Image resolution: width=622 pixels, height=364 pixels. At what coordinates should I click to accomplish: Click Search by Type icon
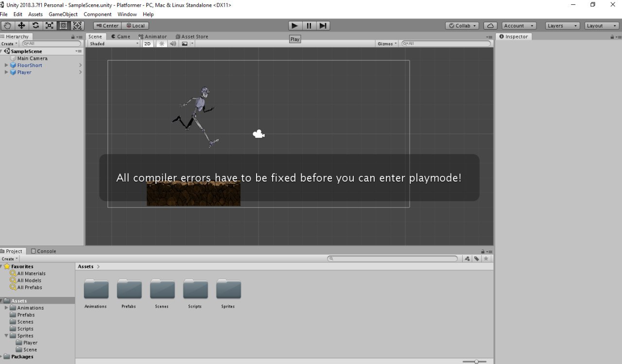coord(467,259)
